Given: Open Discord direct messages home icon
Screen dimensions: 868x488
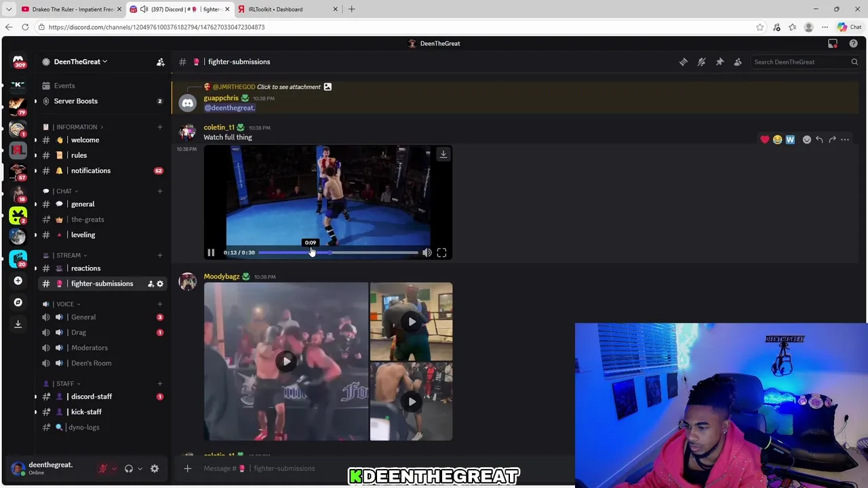Looking at the screenshot, I should [18, 62].
